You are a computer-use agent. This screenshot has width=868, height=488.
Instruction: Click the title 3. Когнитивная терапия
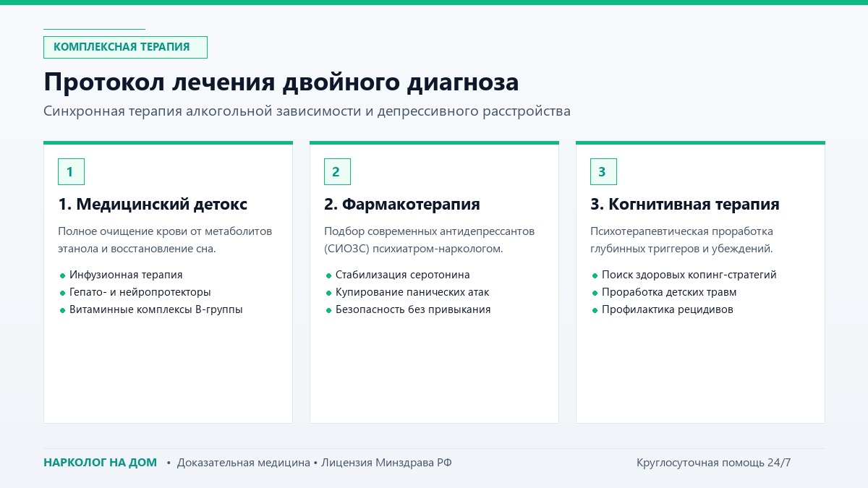click(x=685, y=205)
